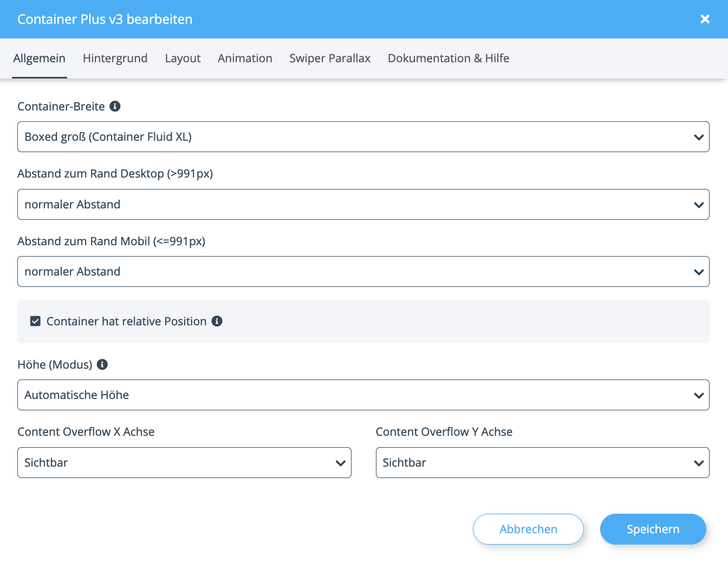Go to the Animation tab
728x563 pixels.
tap(245, 58)
